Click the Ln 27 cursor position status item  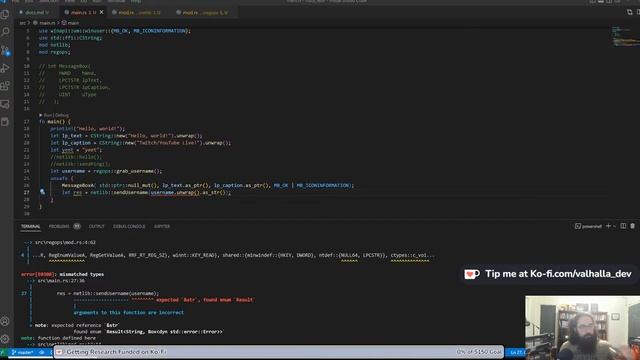pos(517,352)
